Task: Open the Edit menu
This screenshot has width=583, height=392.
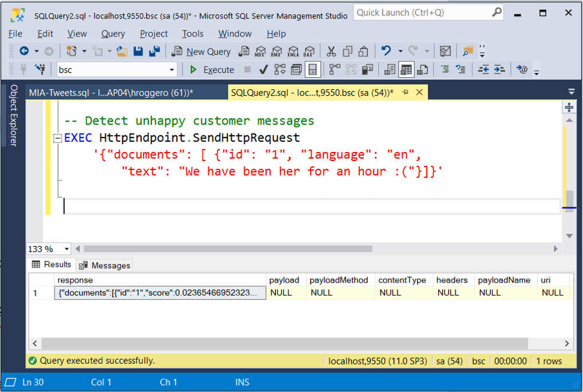Action: click(45, 34)
